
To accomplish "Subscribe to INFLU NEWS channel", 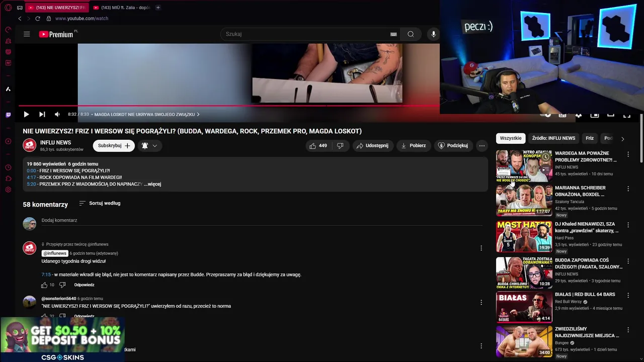I will pyautogui.click(x=114, y=146).
